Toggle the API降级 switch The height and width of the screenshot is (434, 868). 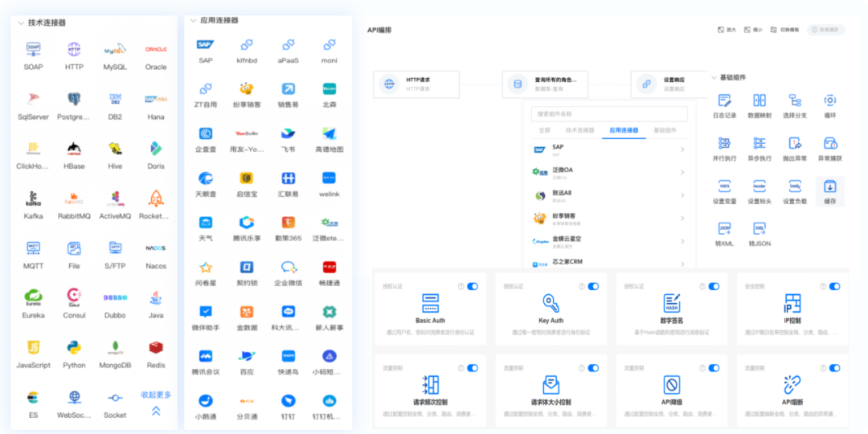tap(714, 367)
